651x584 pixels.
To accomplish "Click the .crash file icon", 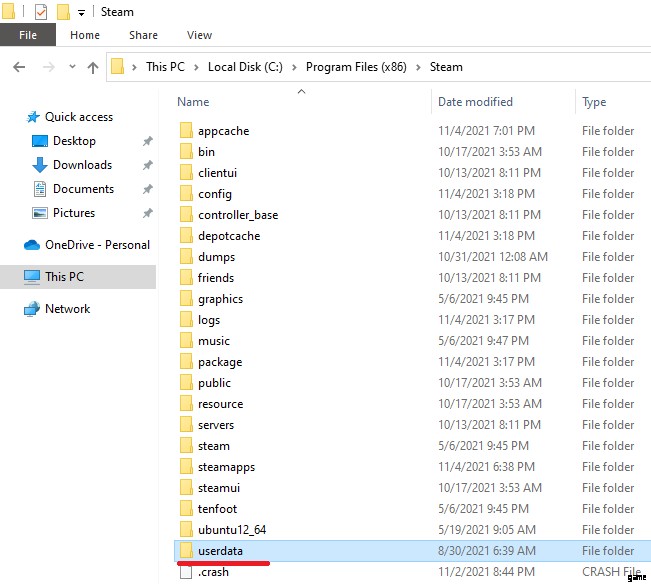I will [x=185, y=572].
